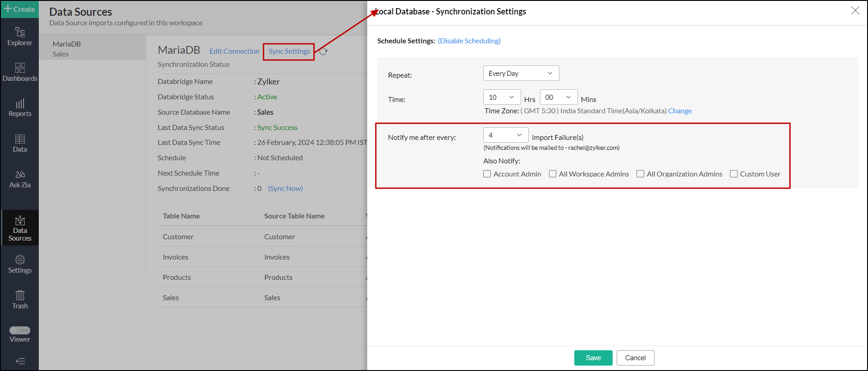Open the import failure count dropdown
868x371 pixels.
pos(505,135)
